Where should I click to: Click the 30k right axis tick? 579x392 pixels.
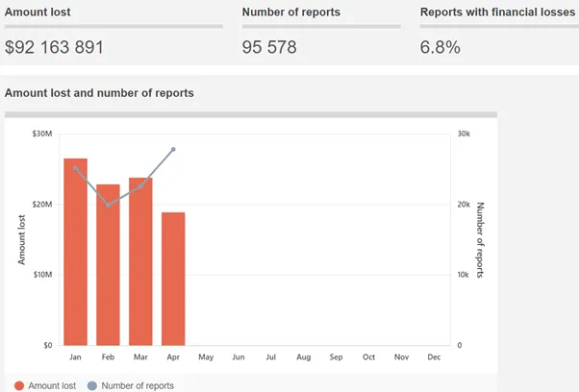tap(464, 134)
